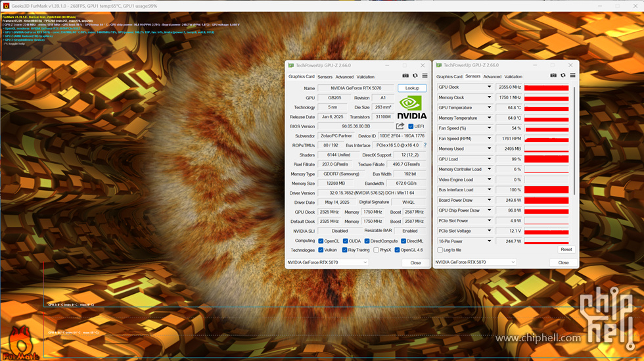Viewport: 644px width, 361px height.
Task: Open the Board Power Draw sensor dropdown
Action: [489, 201]
